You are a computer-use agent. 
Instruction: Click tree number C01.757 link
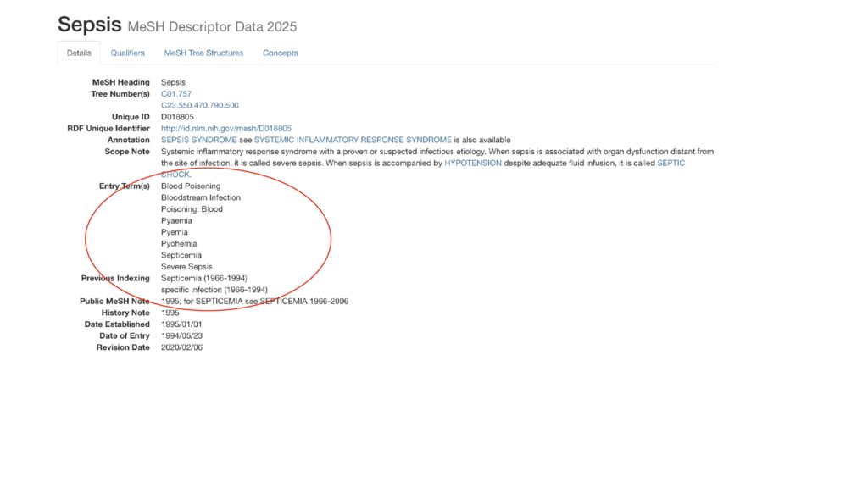(176, 94)
